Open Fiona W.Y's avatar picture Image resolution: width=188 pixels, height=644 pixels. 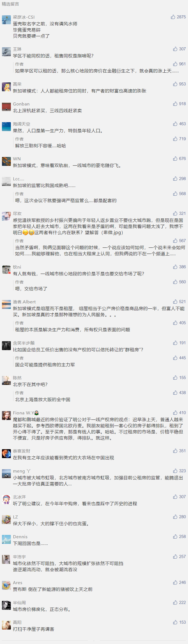point(6,416)
